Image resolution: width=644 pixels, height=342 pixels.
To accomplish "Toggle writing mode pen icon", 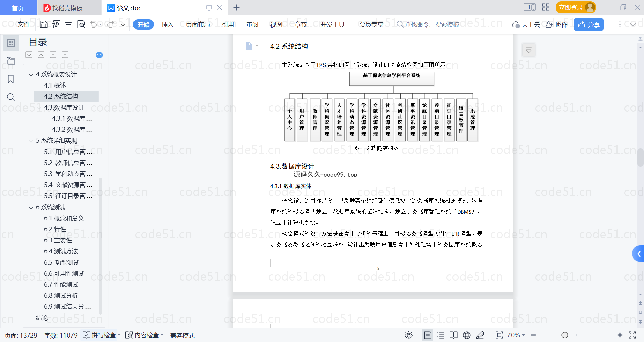I will pyautogui.click(x=480, y=335).
